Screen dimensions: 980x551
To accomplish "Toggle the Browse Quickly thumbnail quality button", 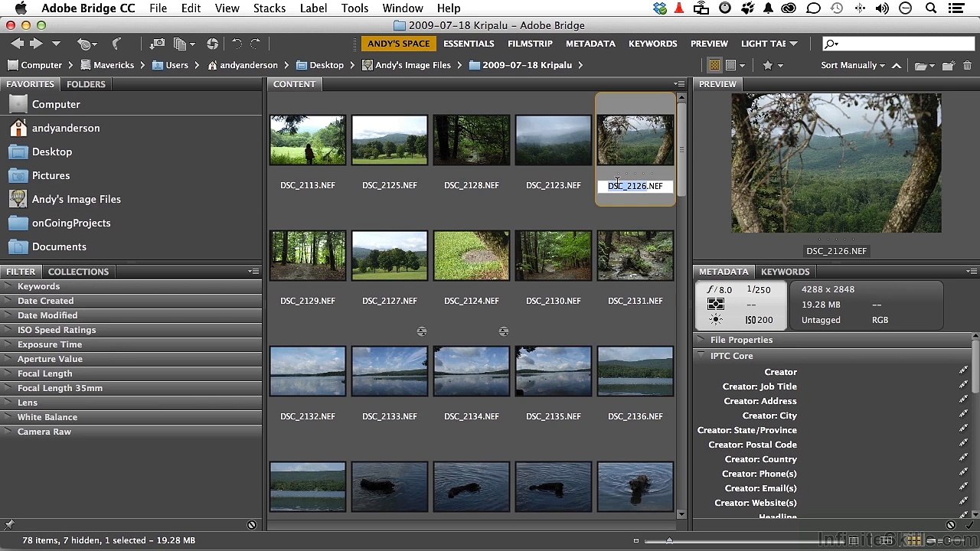I will [x=714, y=65].
